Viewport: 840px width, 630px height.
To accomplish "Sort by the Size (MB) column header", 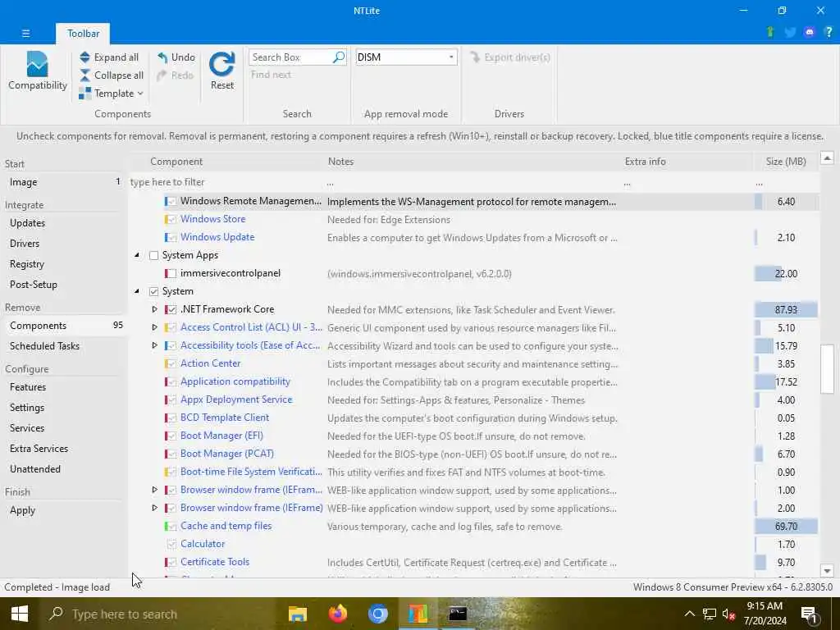I will point(786,162).
